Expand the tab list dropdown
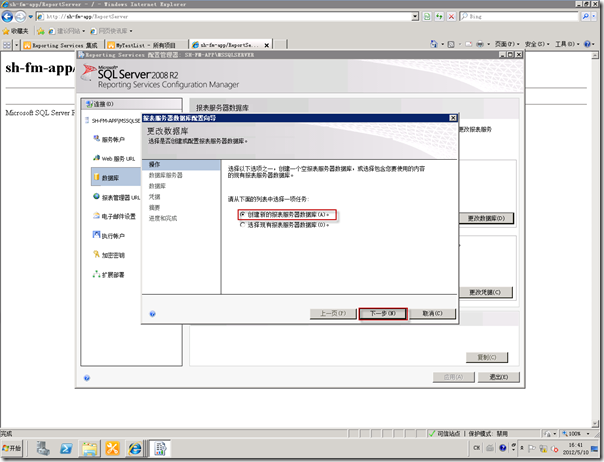This screenshot has width=604, height=462. pos(17,45)
